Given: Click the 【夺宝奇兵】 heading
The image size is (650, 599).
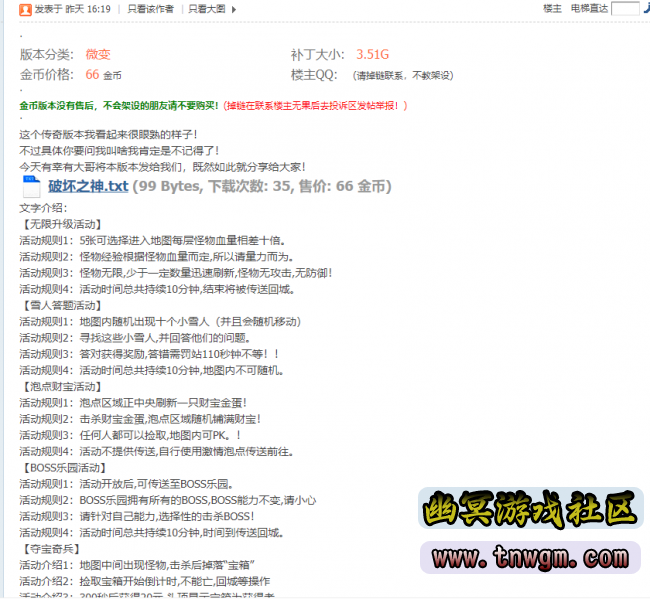Looking at the screenshot, I should point(50,549).
